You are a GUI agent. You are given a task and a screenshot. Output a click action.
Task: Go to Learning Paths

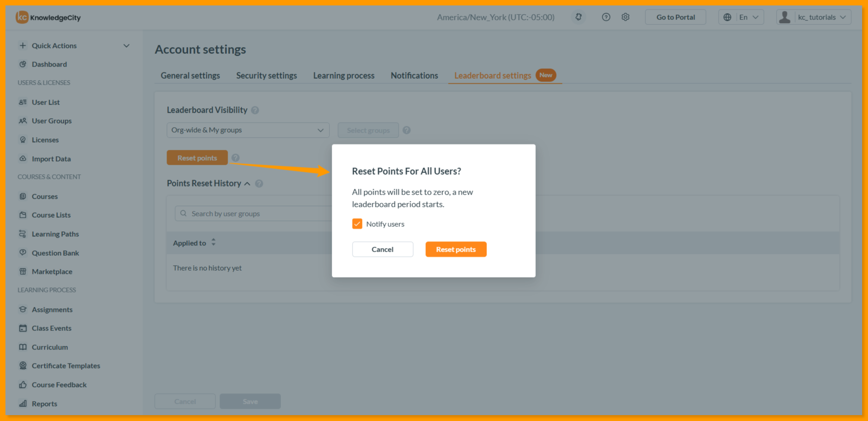pos(55,234)
